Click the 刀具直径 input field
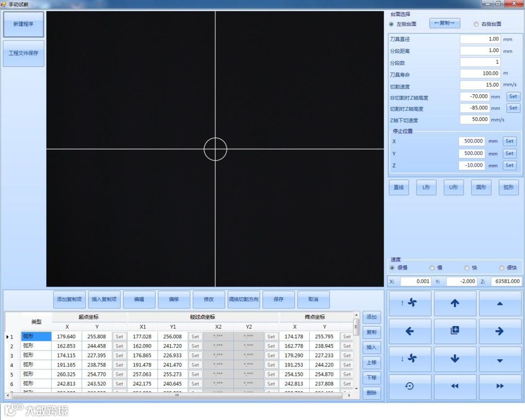 pos(480,39)
